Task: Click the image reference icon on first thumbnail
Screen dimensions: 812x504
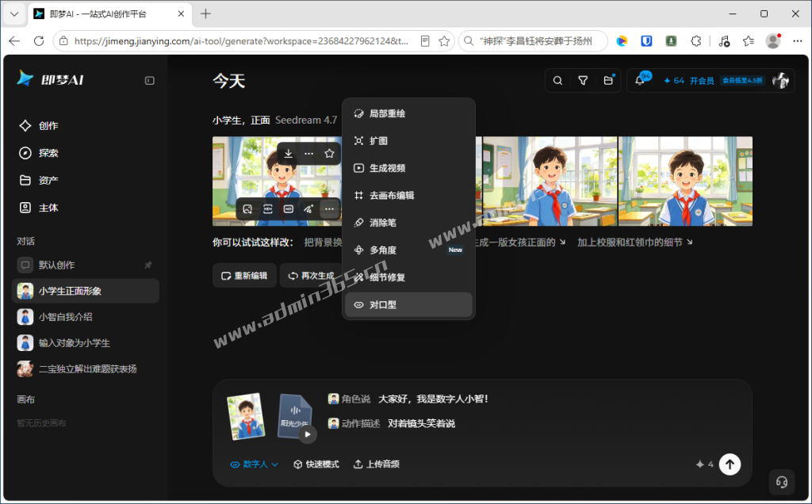Action: (x=247, y=209)
